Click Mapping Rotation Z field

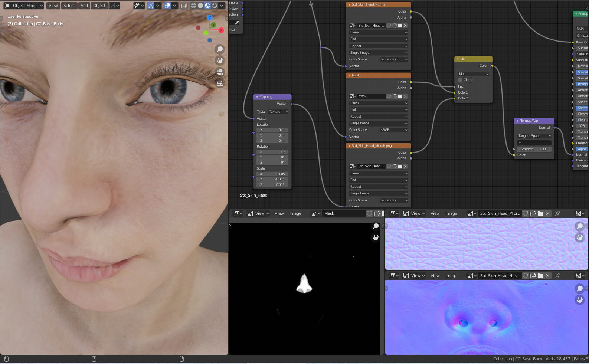pyautogui.click(x=272, y=163)
